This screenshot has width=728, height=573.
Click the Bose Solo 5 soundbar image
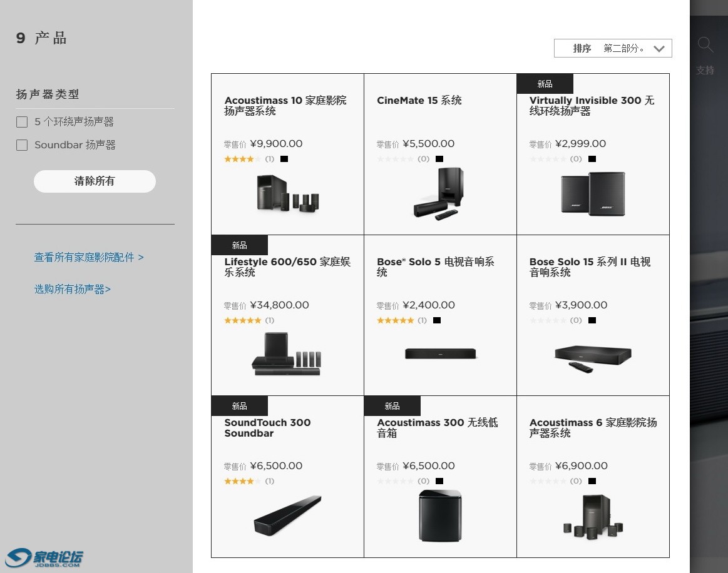pyautogui.click(x=440, y=354)
